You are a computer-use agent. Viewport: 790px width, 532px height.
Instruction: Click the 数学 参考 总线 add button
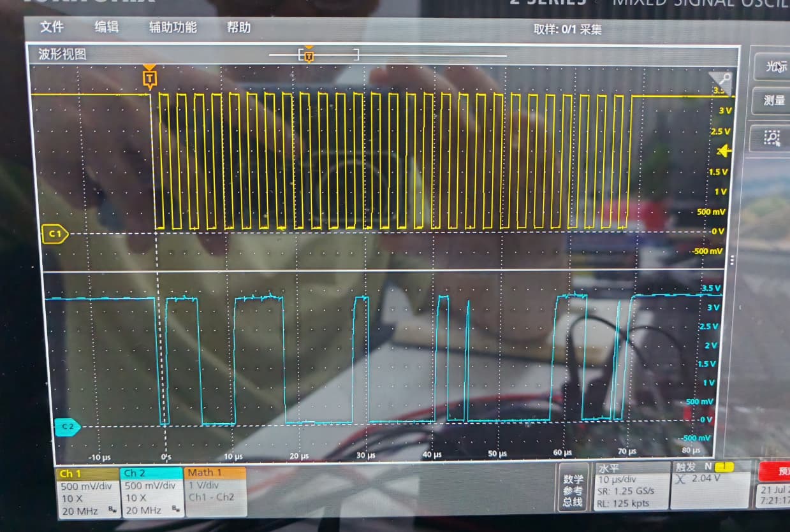(x=573, y=489)
